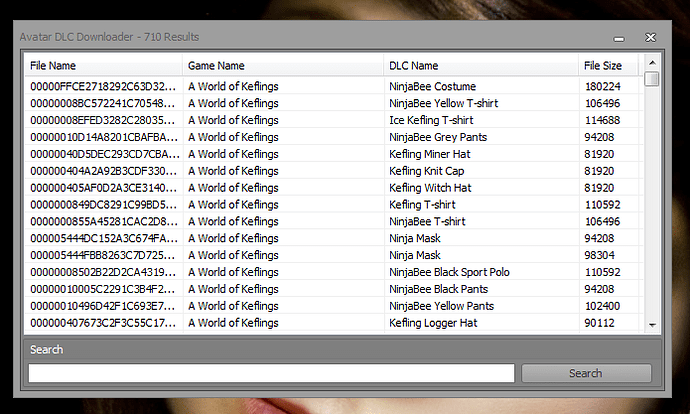
Task: Close the Avatar DLC Downloader window
Action: 650,37
